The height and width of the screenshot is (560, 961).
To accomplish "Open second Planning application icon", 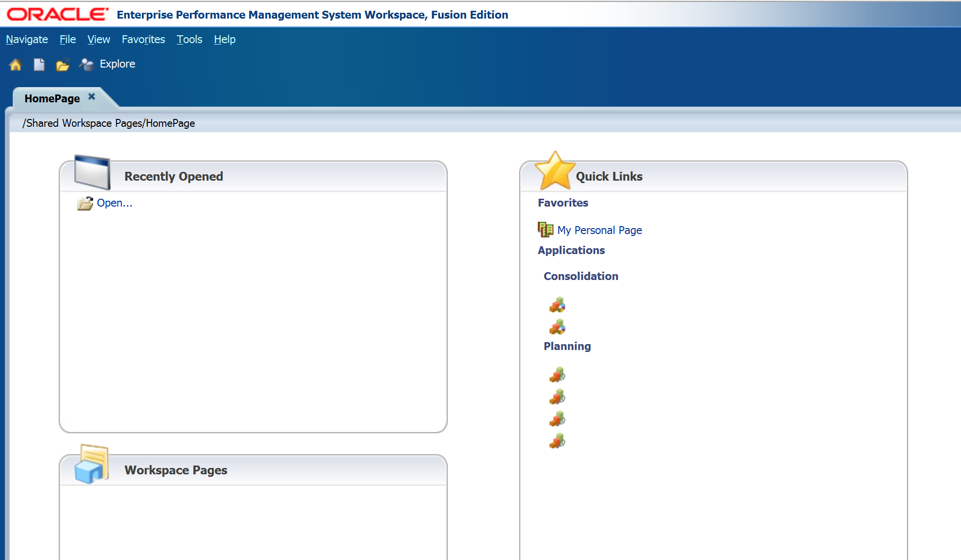I will coord(557,397).
